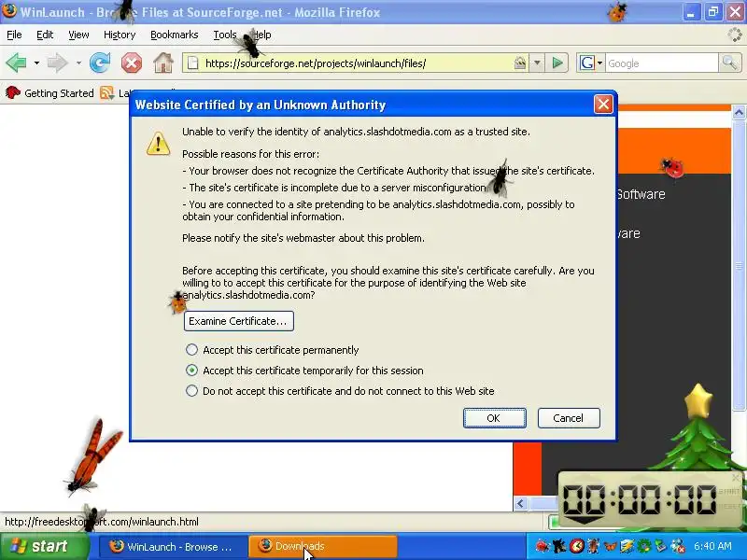Click the Firefox icon in the title bar
747x560 pixels.
click(9, 11)
